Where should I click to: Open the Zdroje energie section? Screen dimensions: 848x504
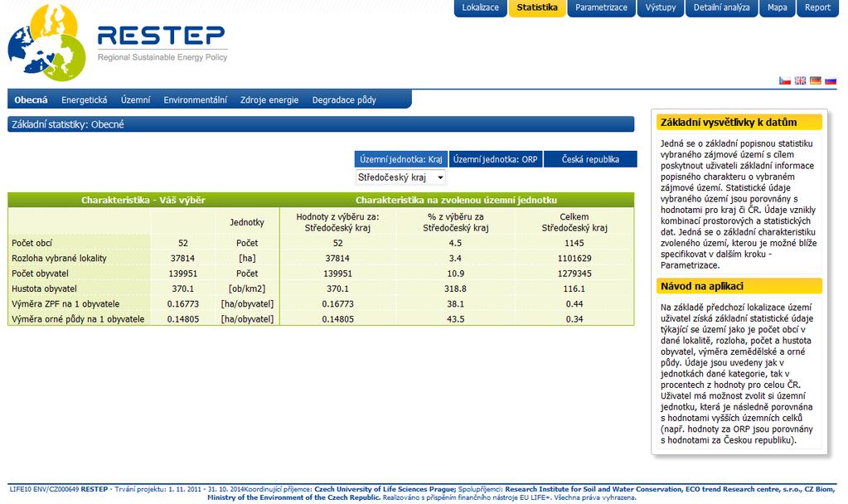click(269, 100)
